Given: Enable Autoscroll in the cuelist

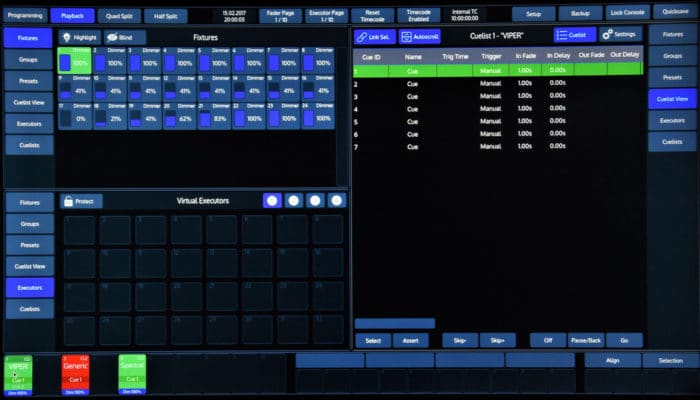Looking at the screenshot, I should tap(419, 36).
